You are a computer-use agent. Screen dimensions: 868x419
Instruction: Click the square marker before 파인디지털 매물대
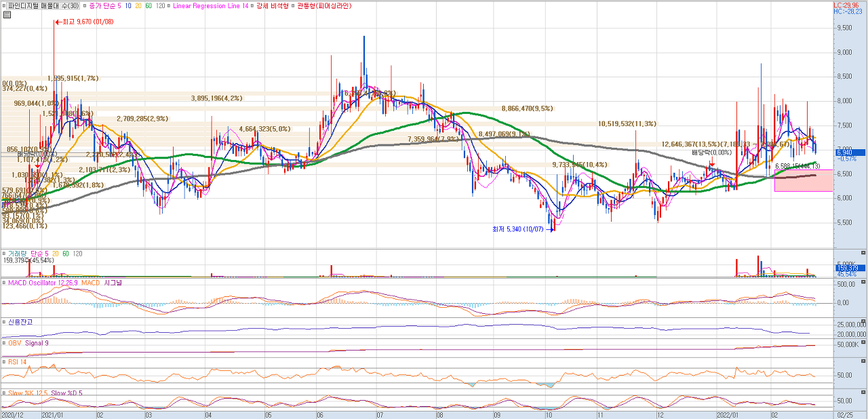point(4,5)
